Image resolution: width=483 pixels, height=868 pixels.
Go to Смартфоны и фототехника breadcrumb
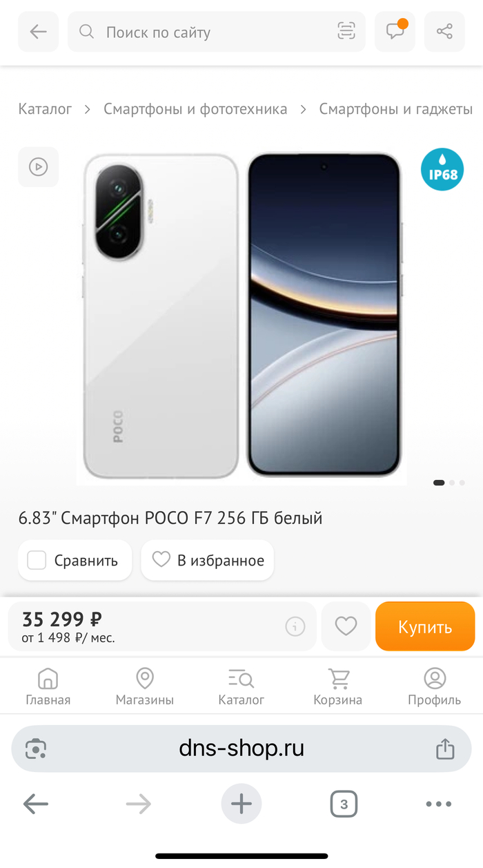(x=195, y=109)
